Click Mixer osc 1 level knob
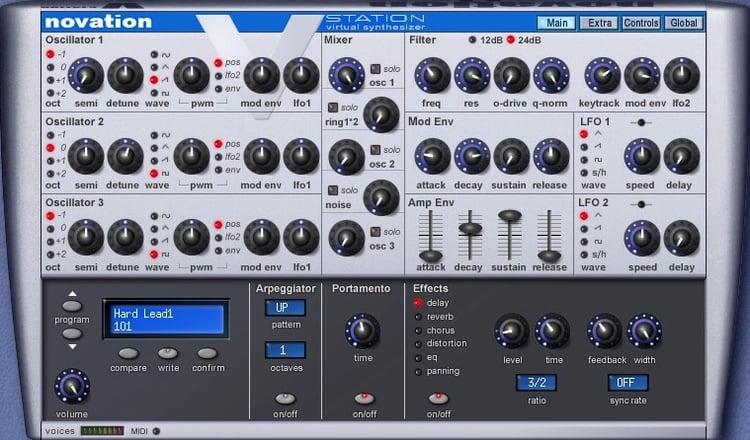 tap(347, 76)
